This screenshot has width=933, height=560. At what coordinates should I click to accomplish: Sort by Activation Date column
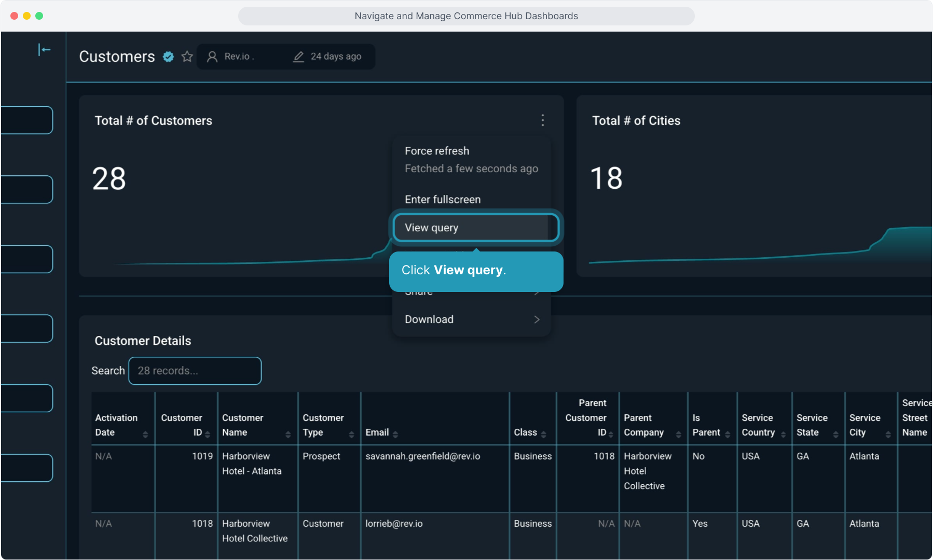click(145, 435)
